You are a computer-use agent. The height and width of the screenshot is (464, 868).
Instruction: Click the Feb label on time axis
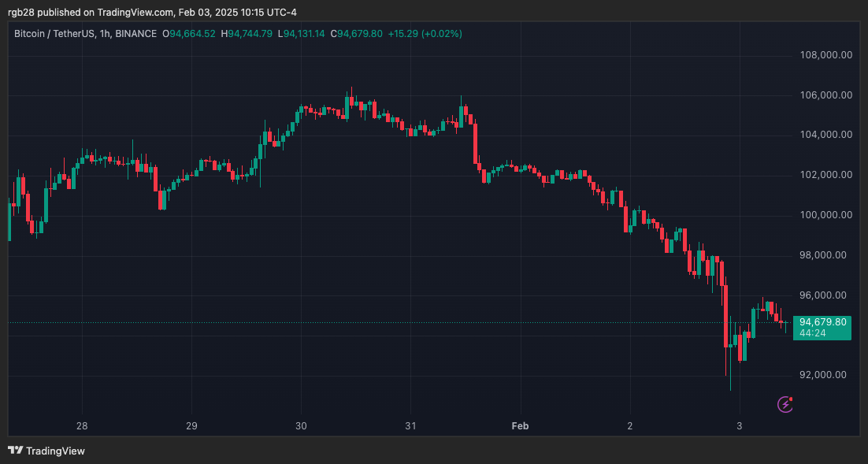coord(520,425)
